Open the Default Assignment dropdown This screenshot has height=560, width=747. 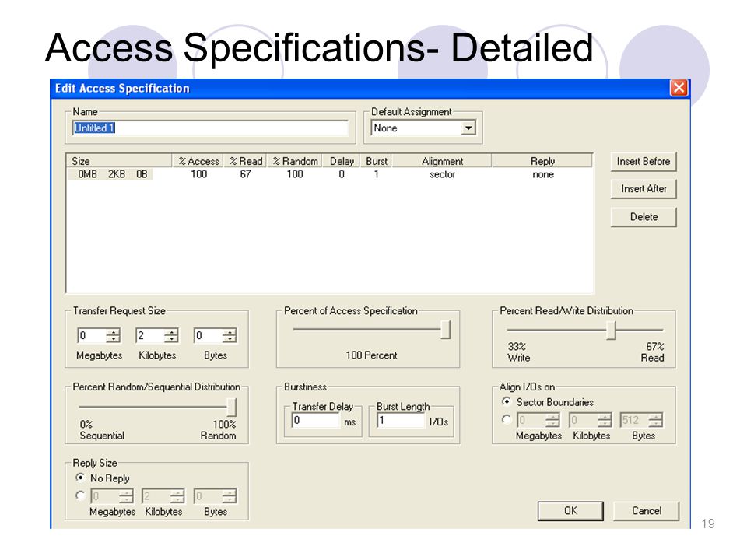[468, 128]
